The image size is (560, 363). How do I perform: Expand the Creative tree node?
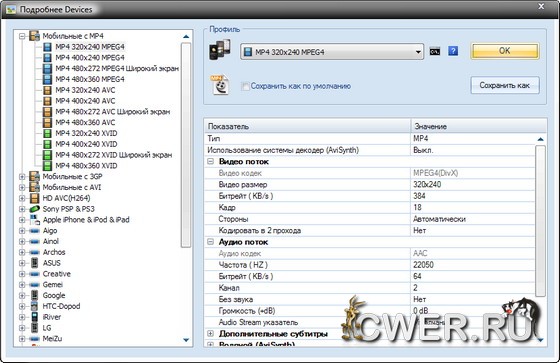[22, 274]
